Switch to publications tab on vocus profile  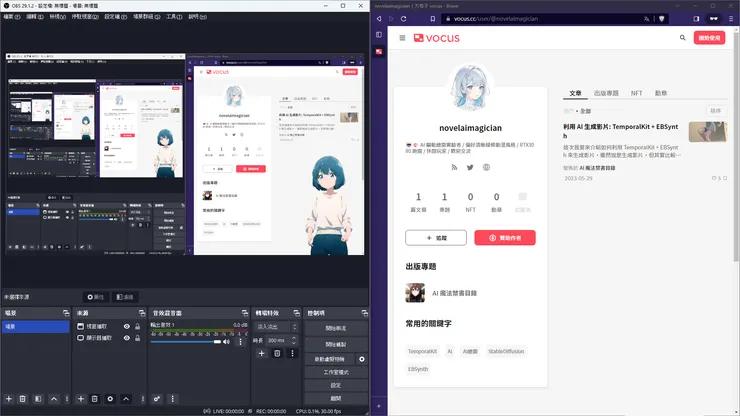[x=606, y=93]
